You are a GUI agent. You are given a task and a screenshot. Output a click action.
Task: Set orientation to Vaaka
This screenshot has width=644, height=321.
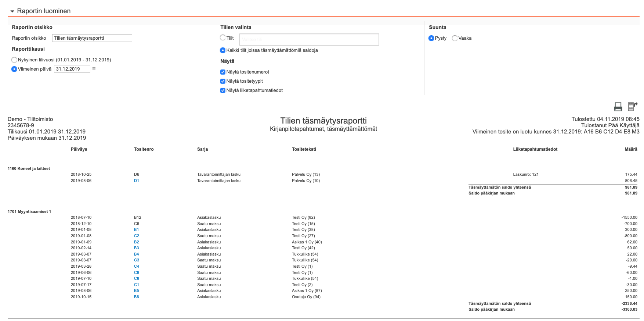(455, 38)
